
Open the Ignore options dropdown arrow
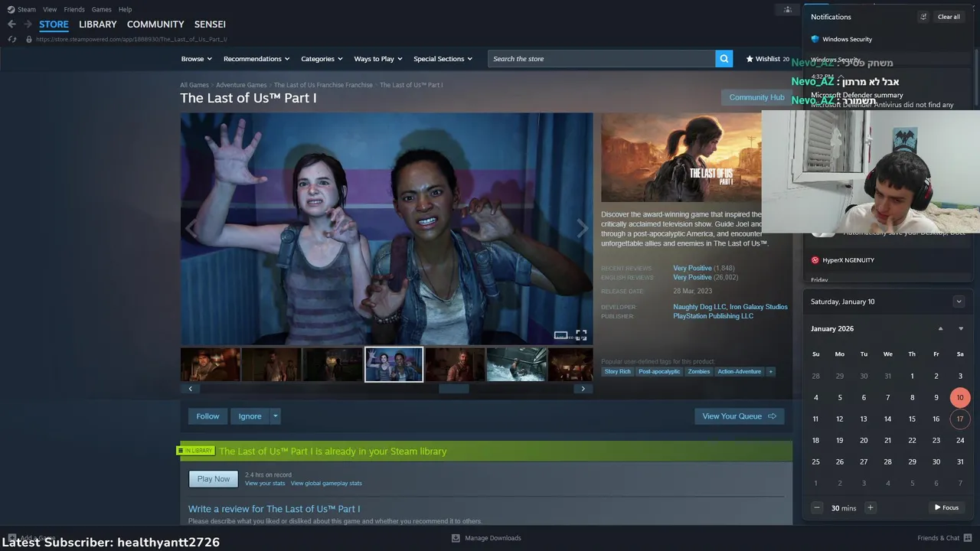(x=276, y=416)
